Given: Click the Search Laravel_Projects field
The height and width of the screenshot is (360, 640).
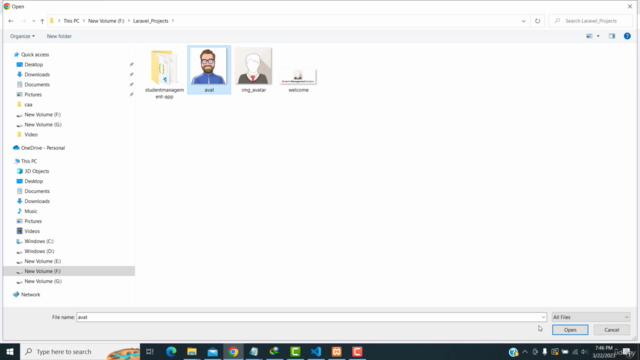Looking at the screenshot, I should pos(590,21).
